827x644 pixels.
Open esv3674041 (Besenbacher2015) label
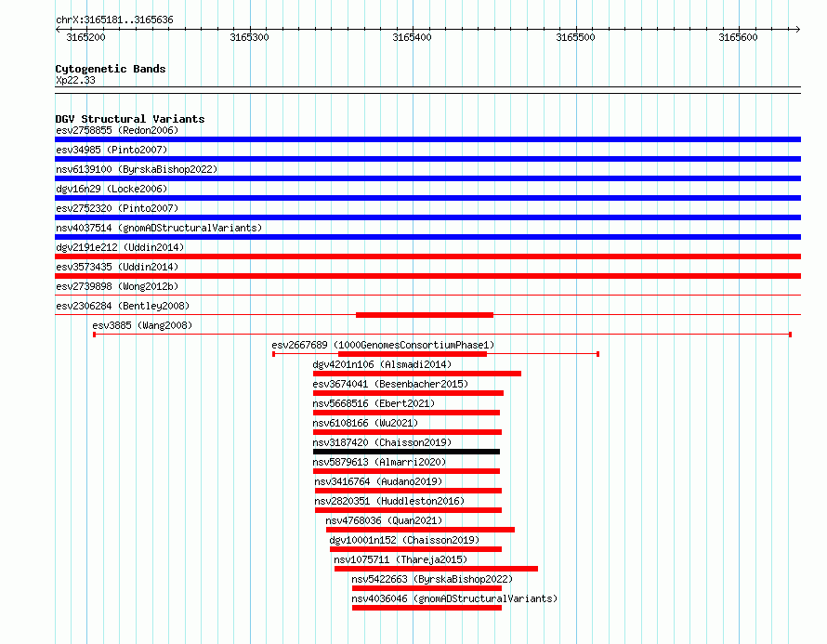pyautogui.click(x=390, y=384)
